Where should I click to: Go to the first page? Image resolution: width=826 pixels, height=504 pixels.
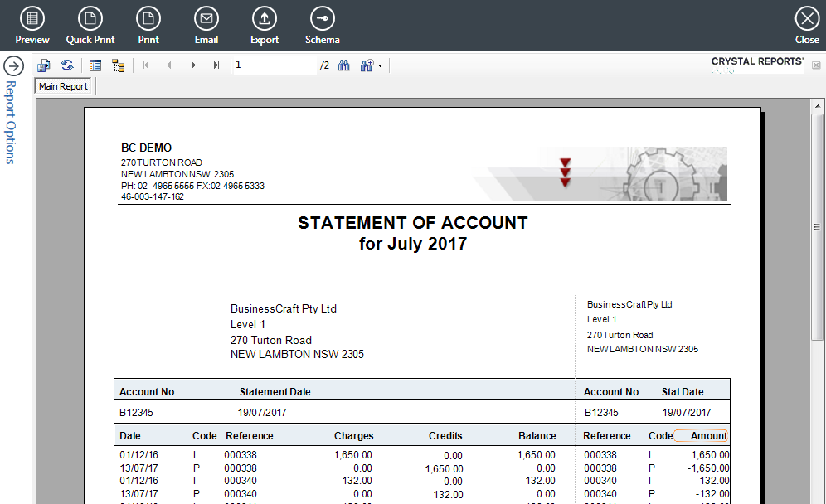(146, 65)
